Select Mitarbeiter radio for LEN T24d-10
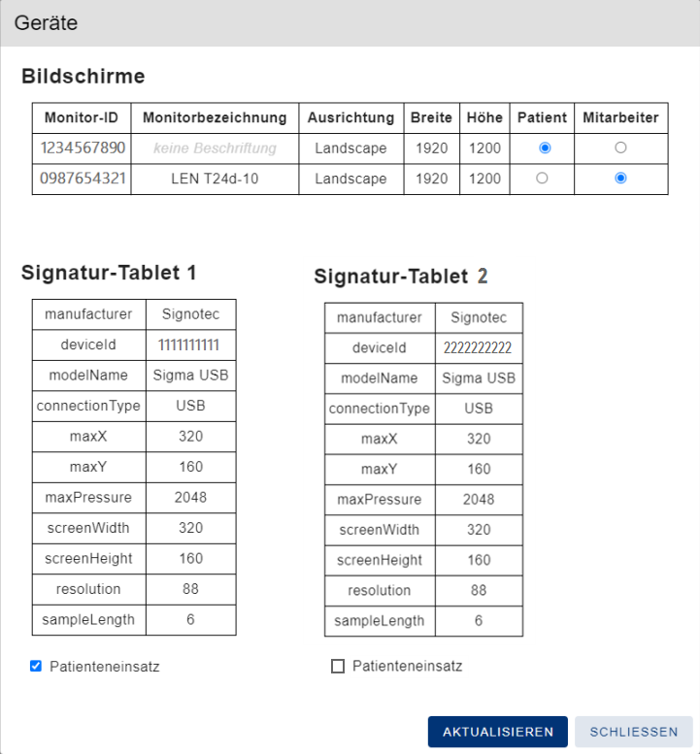 coord(620,179)
